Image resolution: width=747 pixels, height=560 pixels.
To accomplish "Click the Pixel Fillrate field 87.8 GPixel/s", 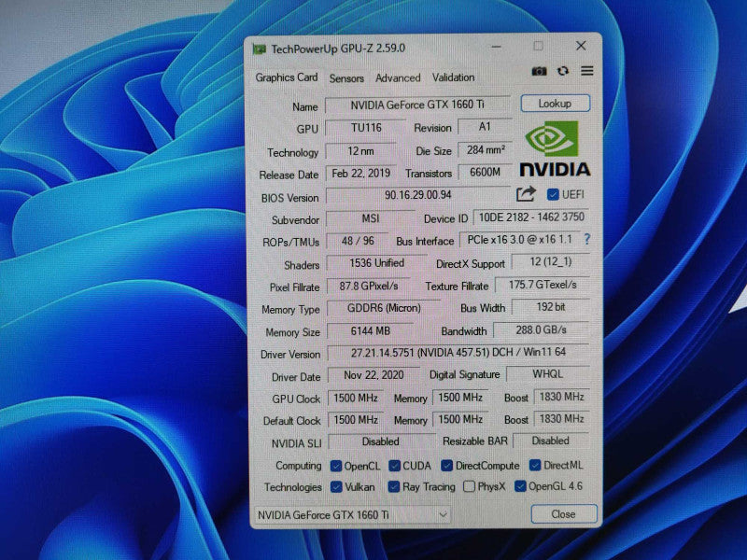I will tap(368, 286).
